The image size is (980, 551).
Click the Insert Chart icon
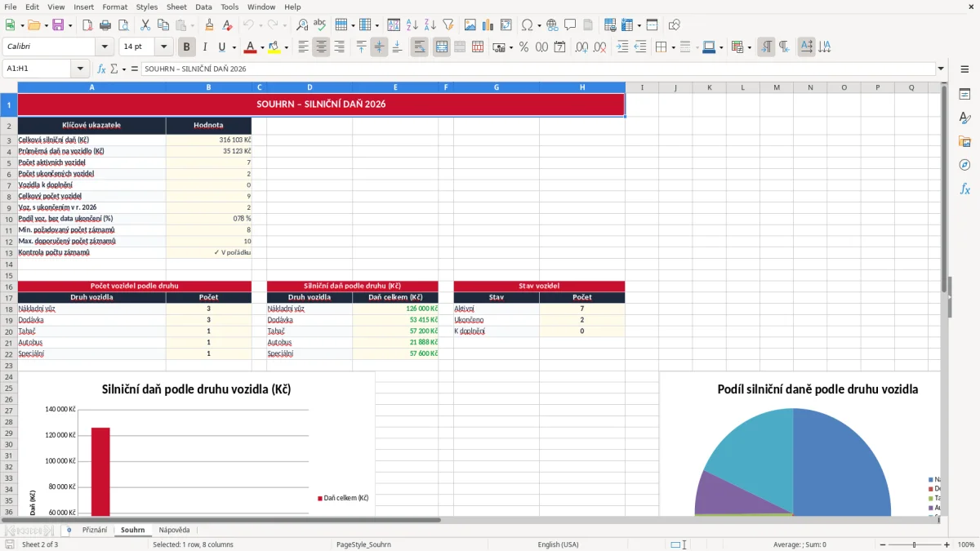coord(488,25)
